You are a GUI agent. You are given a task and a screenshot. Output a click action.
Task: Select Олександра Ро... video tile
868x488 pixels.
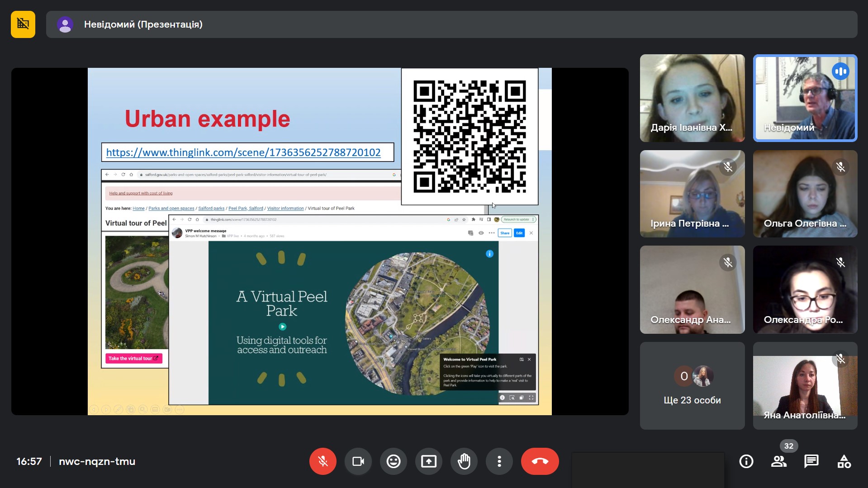(805, 290)
